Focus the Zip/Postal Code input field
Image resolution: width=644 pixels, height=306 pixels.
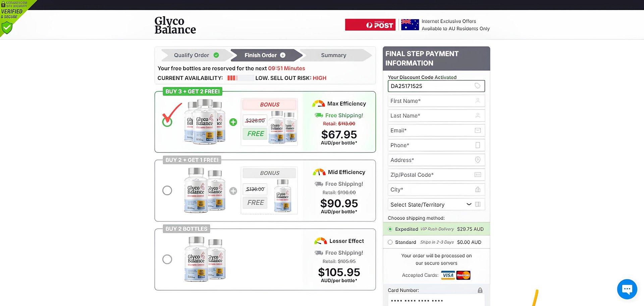coord(436,175)
